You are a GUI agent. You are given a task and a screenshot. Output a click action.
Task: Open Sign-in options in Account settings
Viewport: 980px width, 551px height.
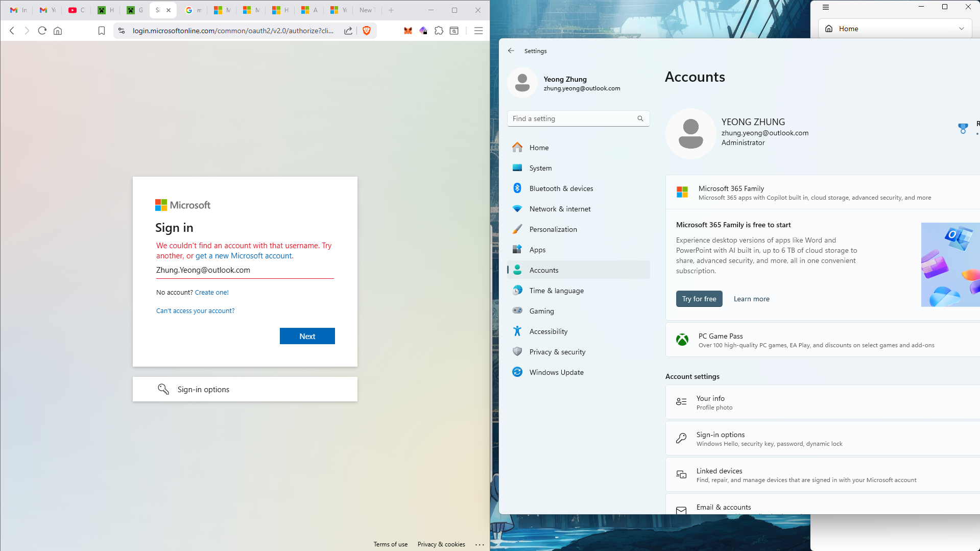823,439
